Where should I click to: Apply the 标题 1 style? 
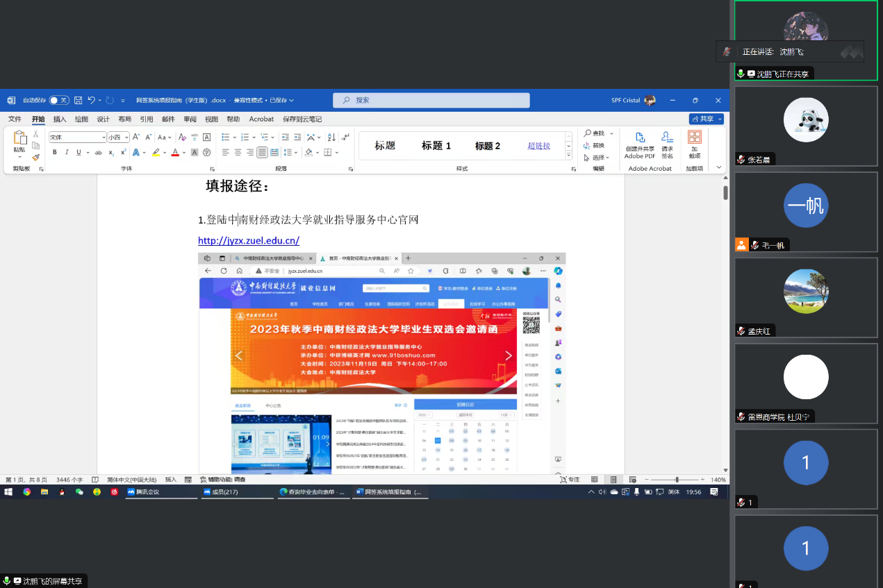click(x=436, y=146)
